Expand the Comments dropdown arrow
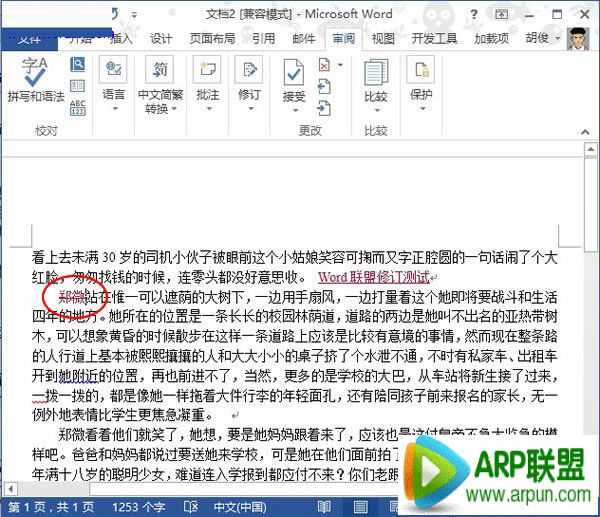The height and width of the screenshot is (517, 600). pos(209,109)
